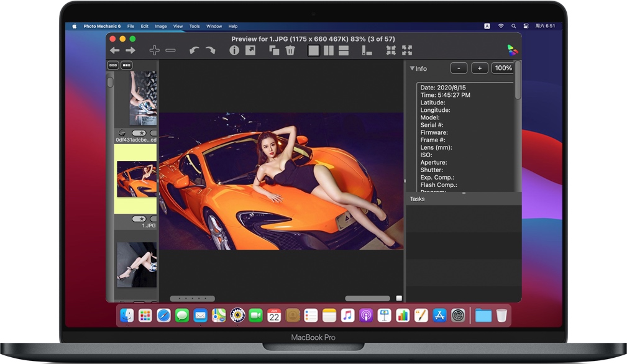Image resolution: width=627 pixels, height=364 pixels.
Task: Click the minus button to shrink Info text
Action: pos(459,68)
